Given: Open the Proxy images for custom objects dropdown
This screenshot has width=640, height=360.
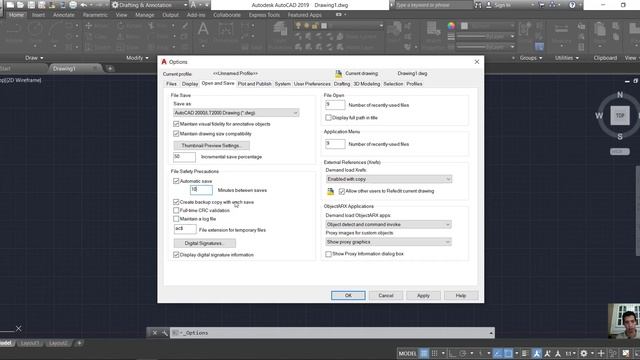Looking at the screenshot, I should pyautogui.click(x=389, y=242).
